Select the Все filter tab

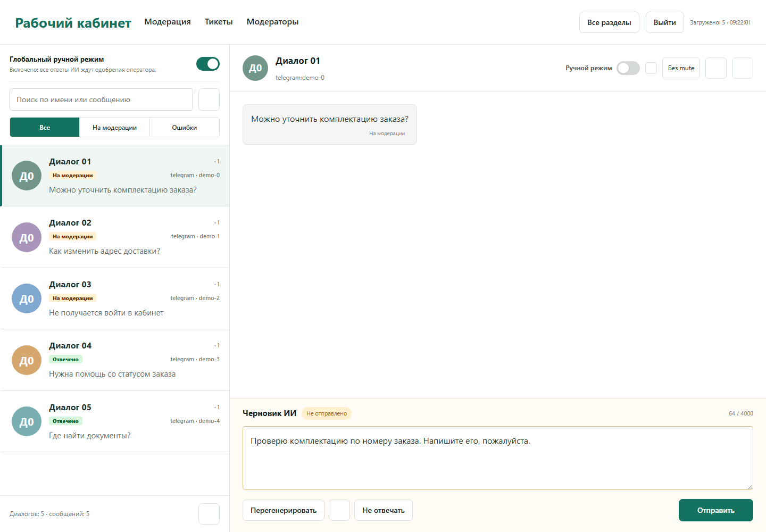45,127
